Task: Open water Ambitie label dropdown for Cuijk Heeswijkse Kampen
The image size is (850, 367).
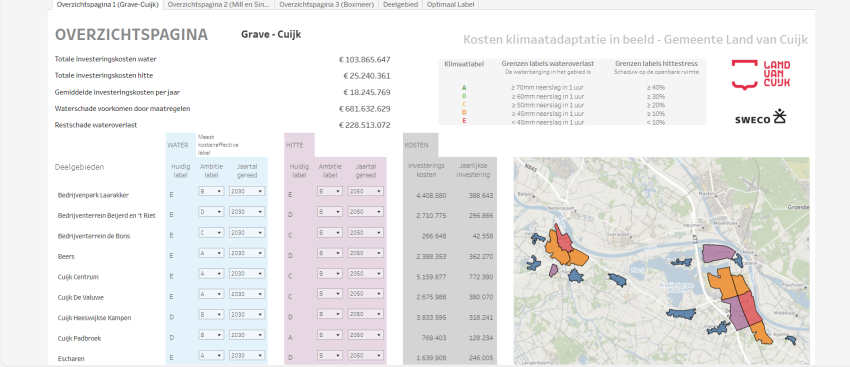Action: [211, 314]
